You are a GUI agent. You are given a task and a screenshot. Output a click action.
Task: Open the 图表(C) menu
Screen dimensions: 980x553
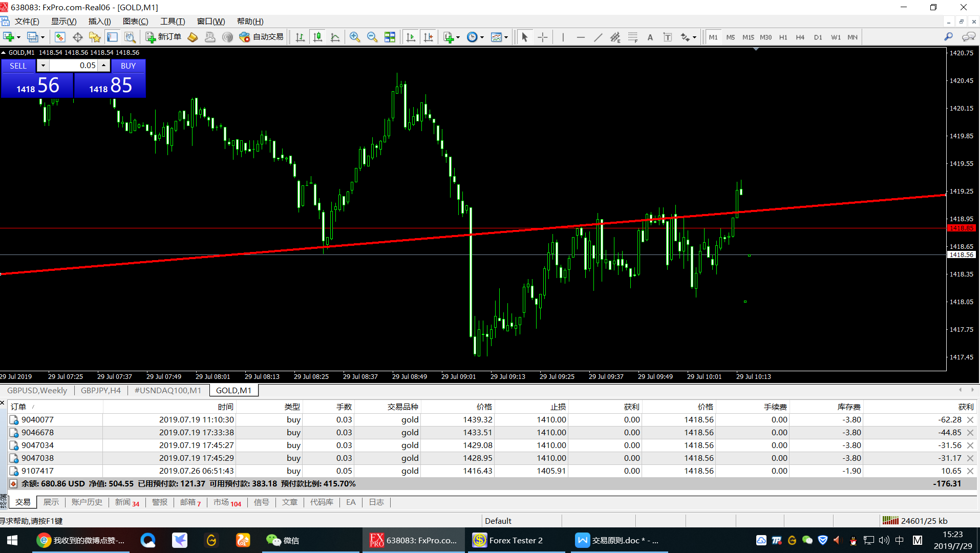[x=135, y=21]
